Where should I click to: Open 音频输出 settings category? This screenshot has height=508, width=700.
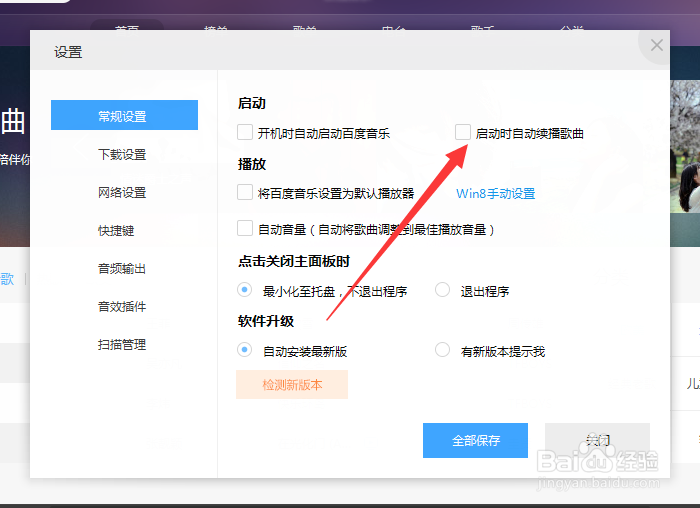pos(122,268)
